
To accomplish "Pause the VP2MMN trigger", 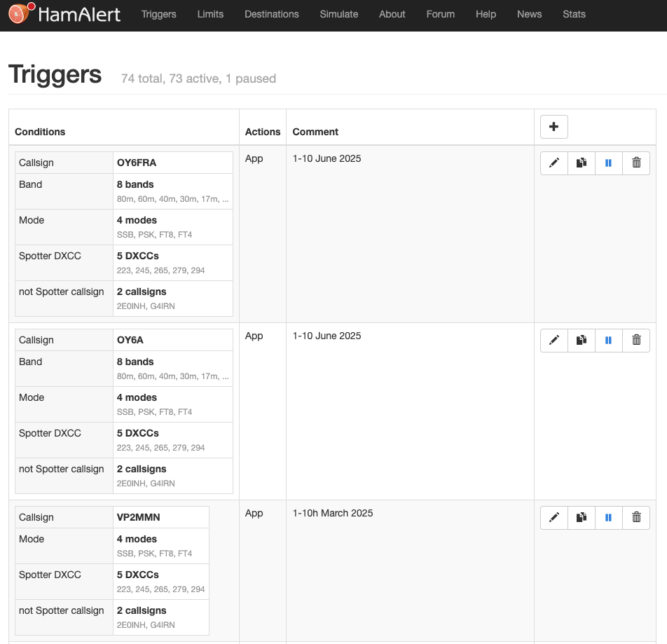I will [608, 517].
